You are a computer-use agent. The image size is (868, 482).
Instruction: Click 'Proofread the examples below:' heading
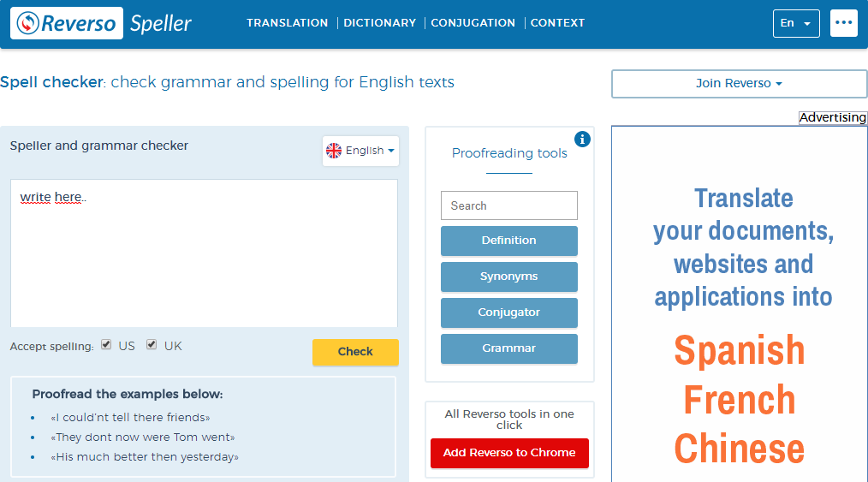pyautogui.click(x=128, y=394)
